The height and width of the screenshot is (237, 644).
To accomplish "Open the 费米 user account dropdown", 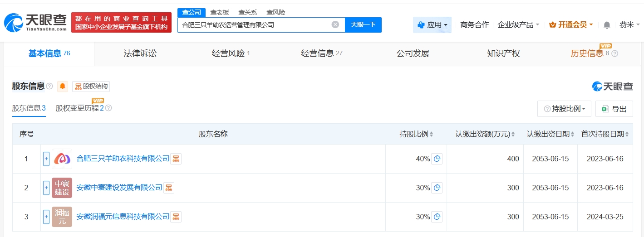I will pyautogui.click(x=629, y=24).
